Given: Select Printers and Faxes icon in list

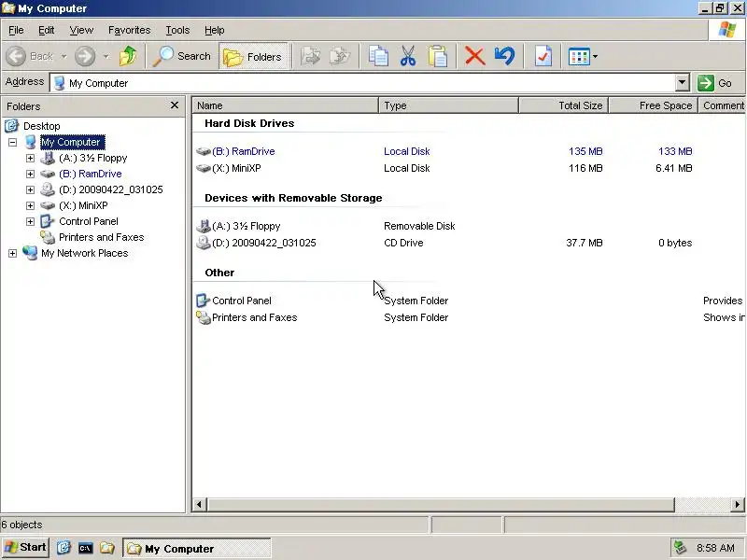Looking at the screenshot, I should pyautogui.click(x=204, y=317).
